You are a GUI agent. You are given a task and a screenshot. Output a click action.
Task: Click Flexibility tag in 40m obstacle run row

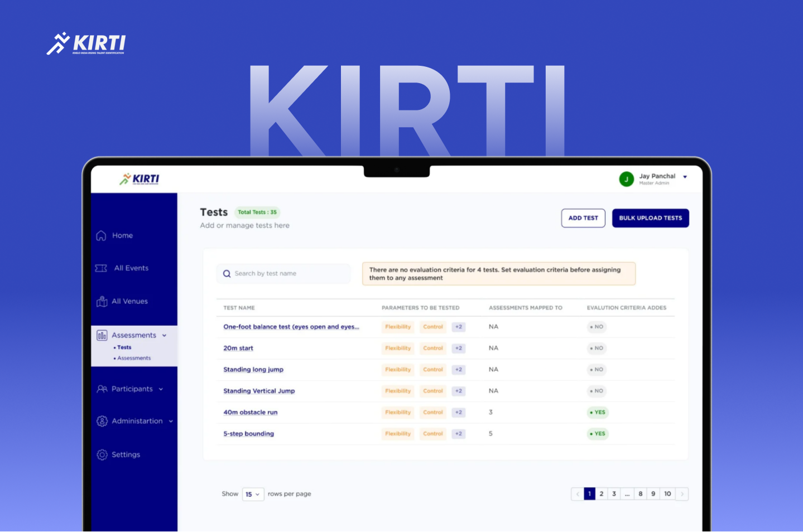point(398,413)
